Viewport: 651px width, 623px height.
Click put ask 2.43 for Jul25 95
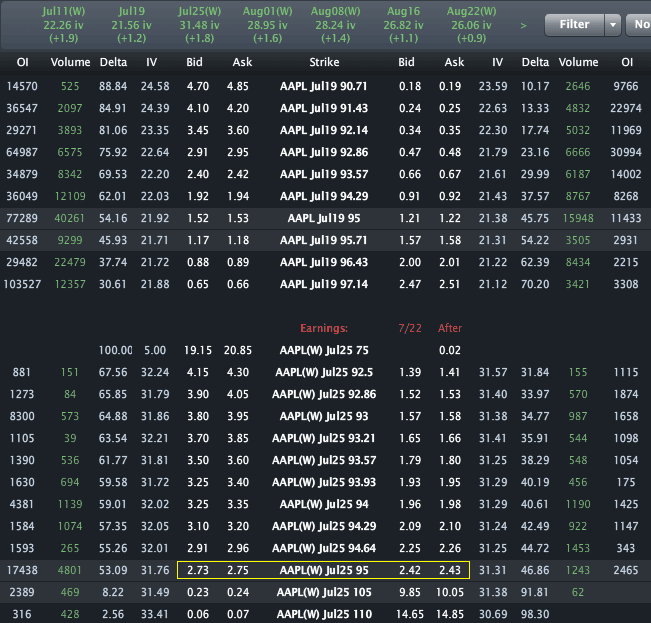pyautogui.click(x=450, y=570)
